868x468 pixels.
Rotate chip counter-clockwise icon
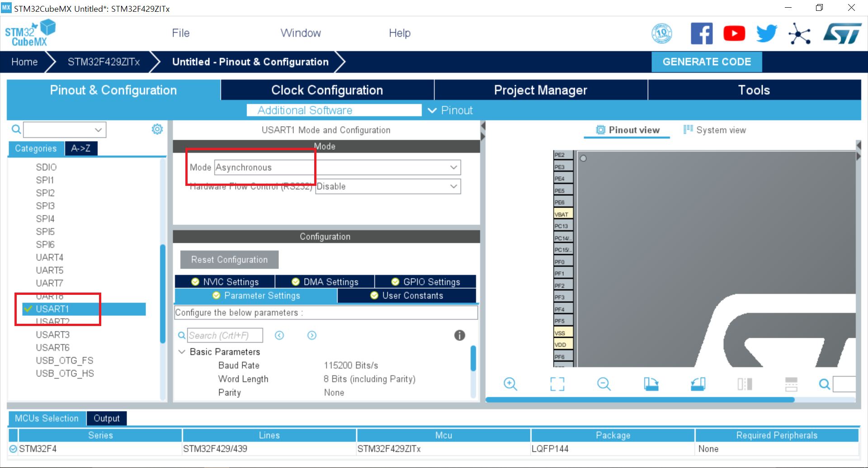698,384
